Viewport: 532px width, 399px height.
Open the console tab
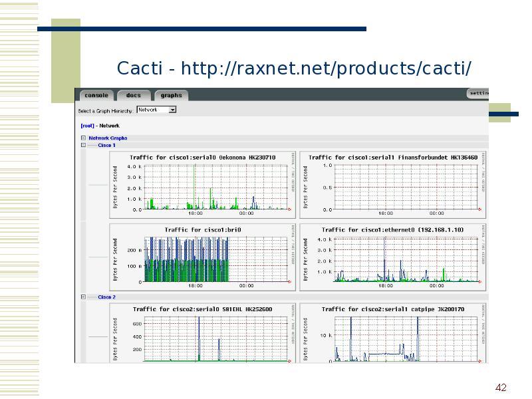[x=97, y=95]
